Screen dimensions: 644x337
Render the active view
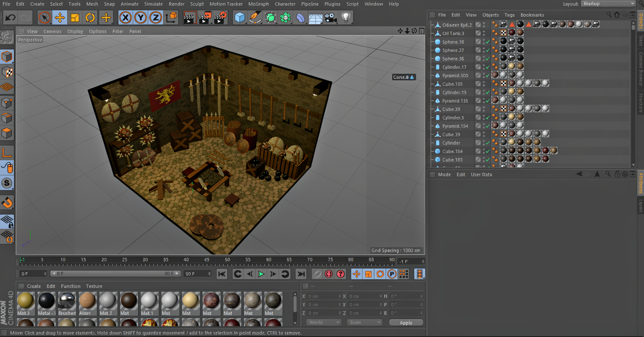click(189, 18)
